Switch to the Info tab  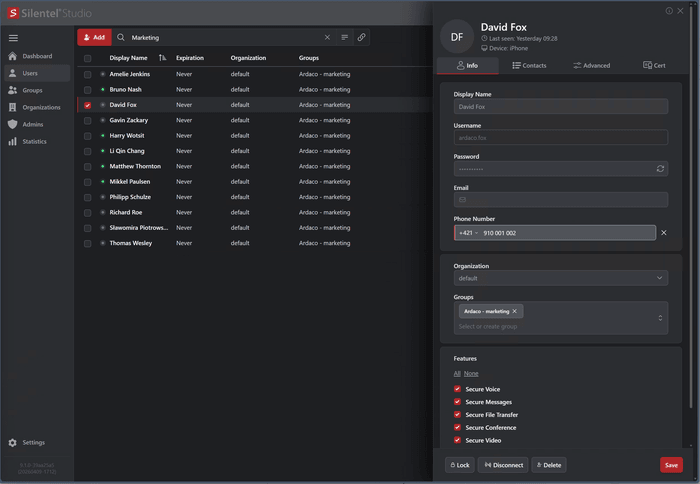tap(467, 66)
